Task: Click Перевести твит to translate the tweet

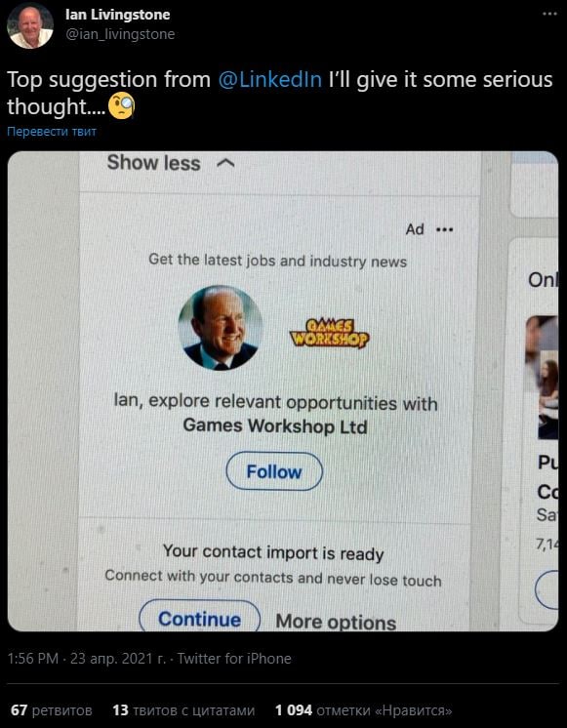Action: click(x=52, y=132)
